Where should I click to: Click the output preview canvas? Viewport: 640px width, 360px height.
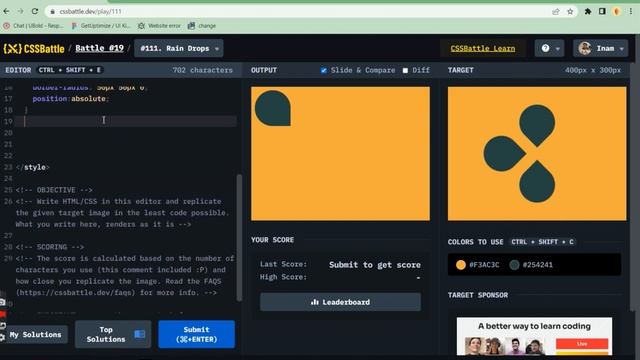click(340, 153)
